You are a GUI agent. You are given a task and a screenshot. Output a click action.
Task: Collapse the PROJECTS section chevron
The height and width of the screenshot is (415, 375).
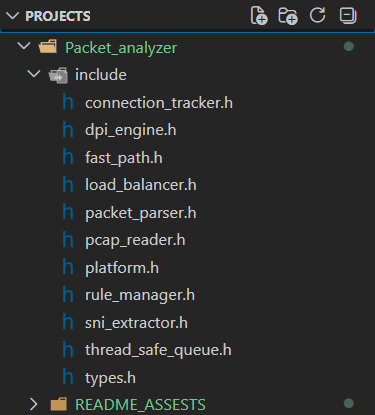13,16
